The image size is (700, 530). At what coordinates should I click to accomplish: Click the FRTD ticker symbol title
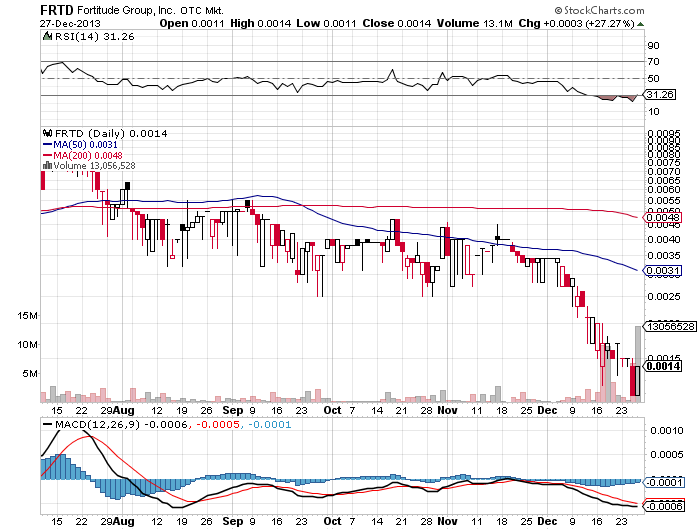57,10
